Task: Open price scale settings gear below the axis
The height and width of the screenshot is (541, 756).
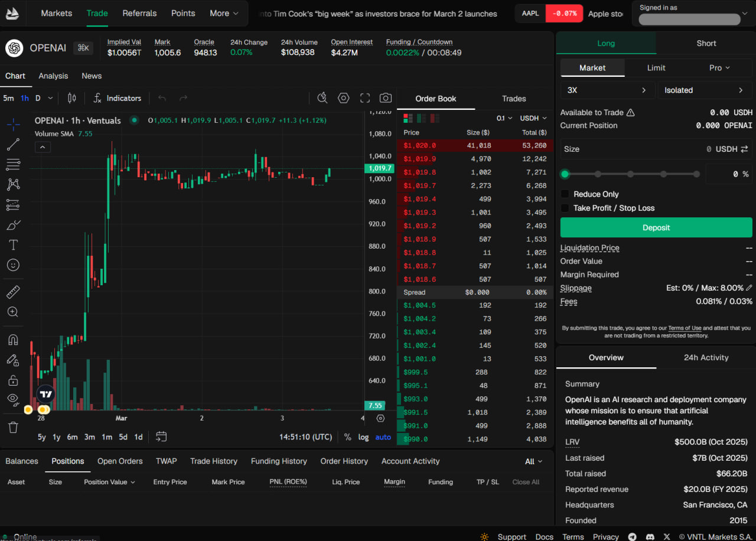Action: tap(380, 418)
